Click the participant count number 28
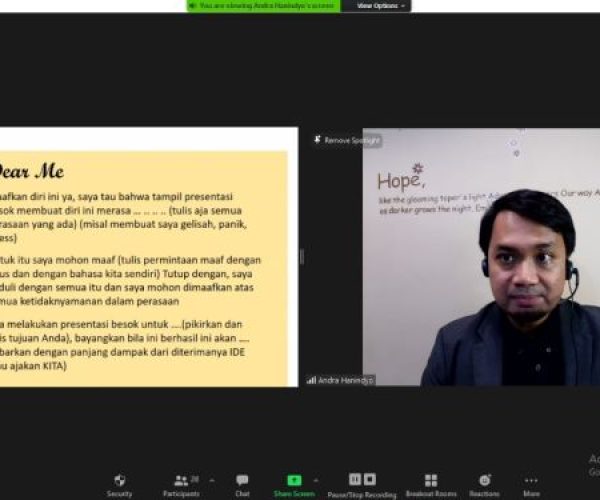Screen dimensions: 600x500 [x=195, y=478]
